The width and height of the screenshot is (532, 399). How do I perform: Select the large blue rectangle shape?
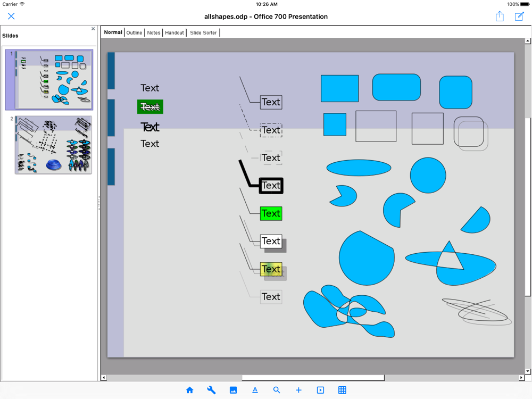click(x=339, y=88)
